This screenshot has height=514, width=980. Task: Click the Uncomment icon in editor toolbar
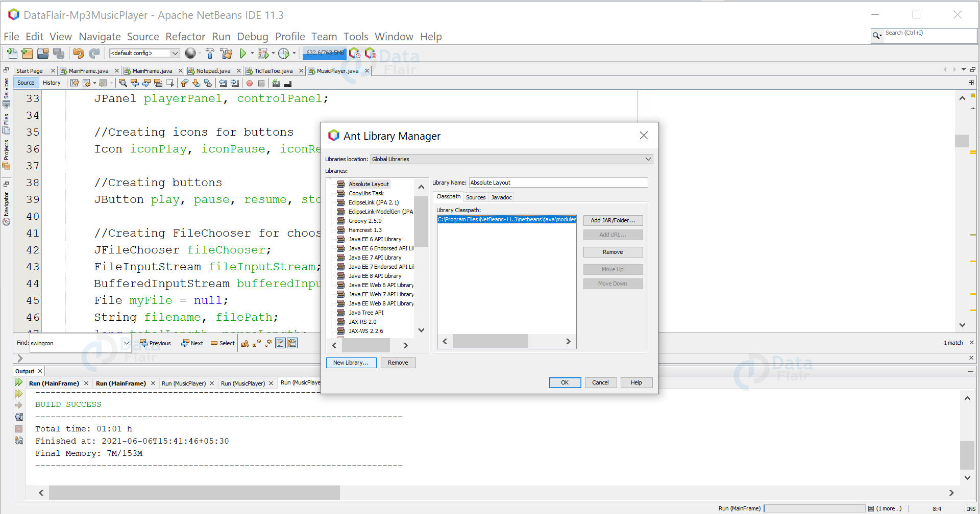[288, 83]
